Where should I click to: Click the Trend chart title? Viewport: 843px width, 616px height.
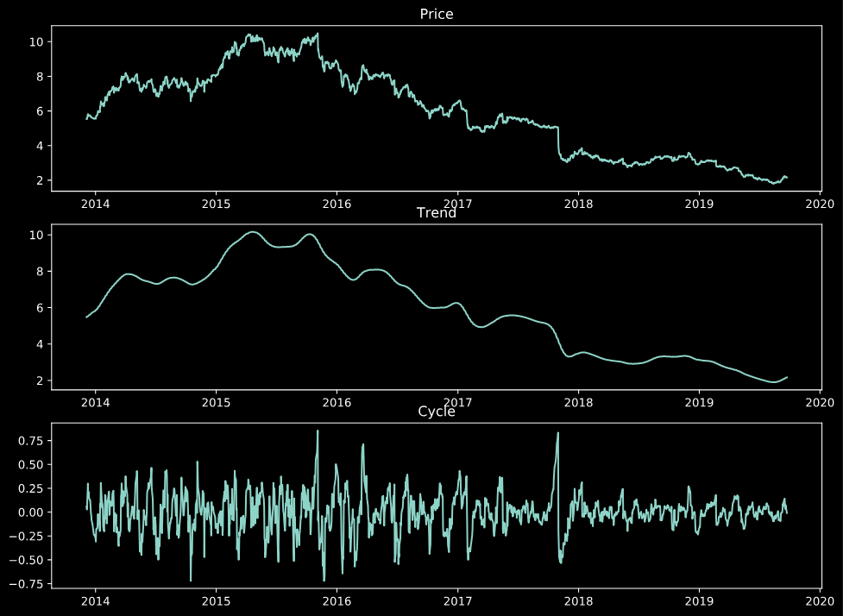click(437, 213)
